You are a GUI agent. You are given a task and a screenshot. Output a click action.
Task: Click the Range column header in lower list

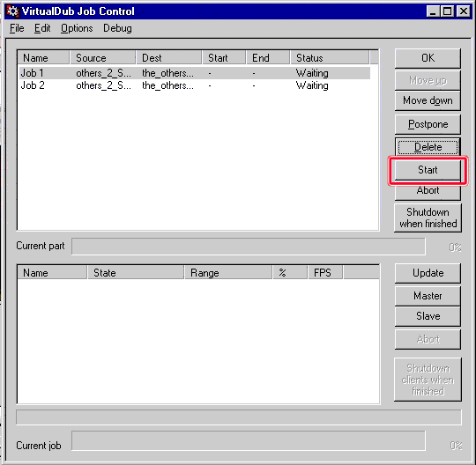[228, 273]
